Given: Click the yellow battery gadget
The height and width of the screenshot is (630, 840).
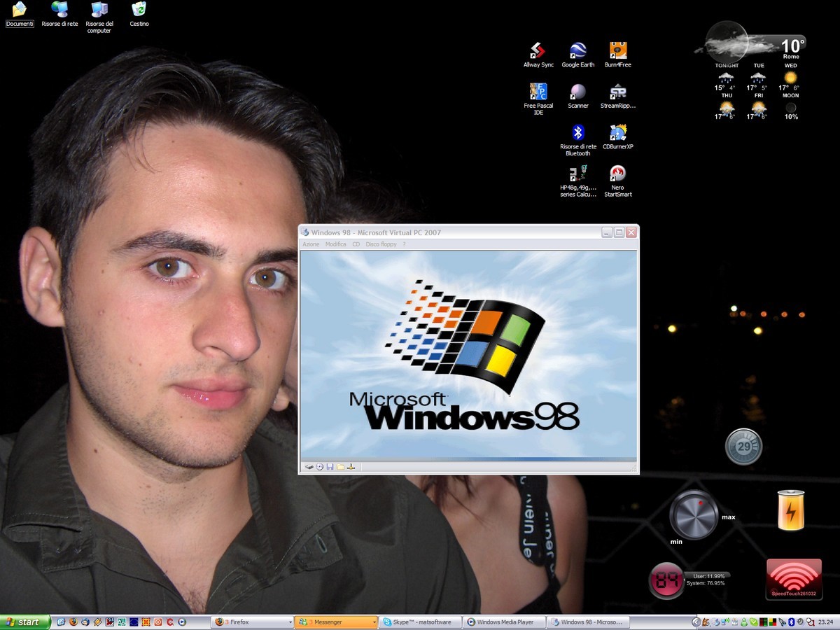Looking at the screenshot, I should [x=791, y=510].
